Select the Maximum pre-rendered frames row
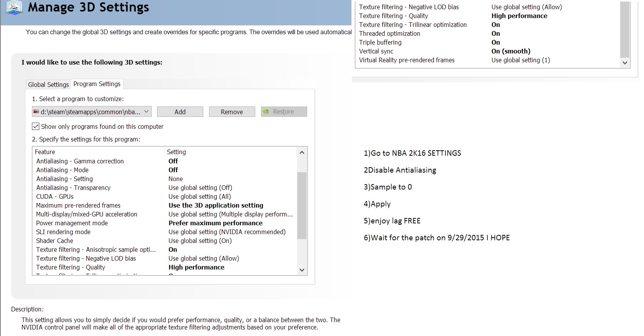 click(x=78, y=205)
